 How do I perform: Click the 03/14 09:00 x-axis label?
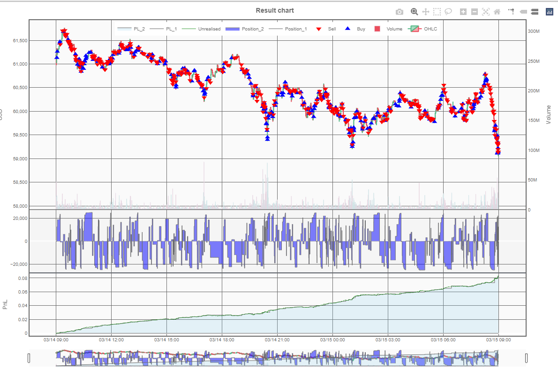click(x=56, y=339)
